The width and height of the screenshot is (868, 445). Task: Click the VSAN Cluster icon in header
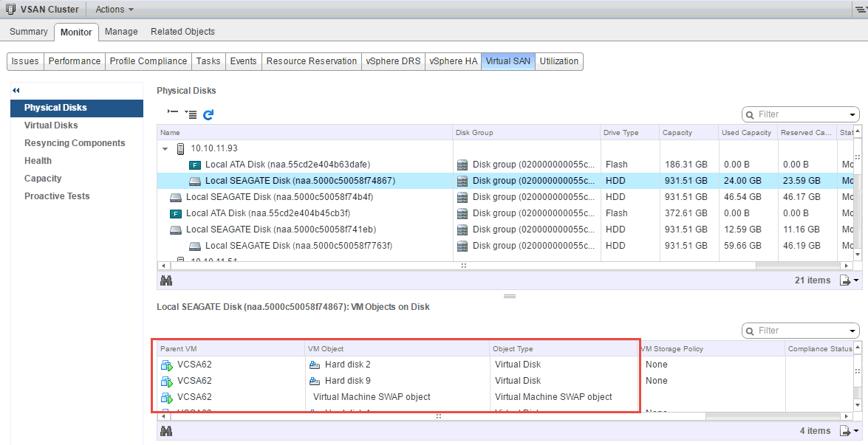[10, 10]
